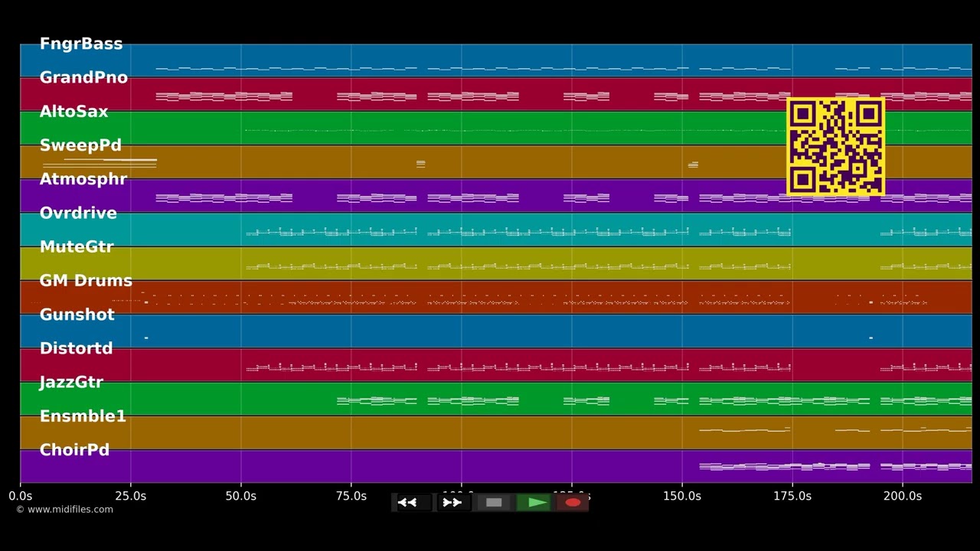Select the GM Drums track label
The height and width of the screenshot is (551, 980).
tap(86, 281)
